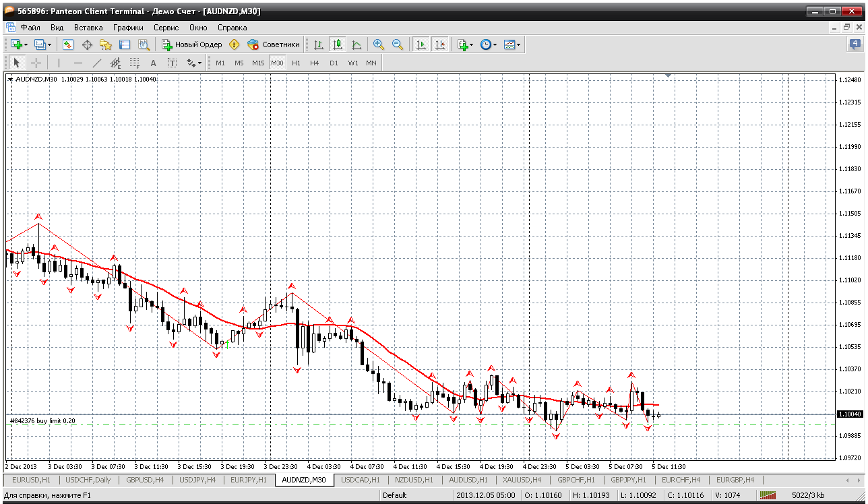Image resolution: width=868 pixels, height=504 pixels.
Task: Open the Profiles icon in the toolbar
Action: (x=40, y=44)
